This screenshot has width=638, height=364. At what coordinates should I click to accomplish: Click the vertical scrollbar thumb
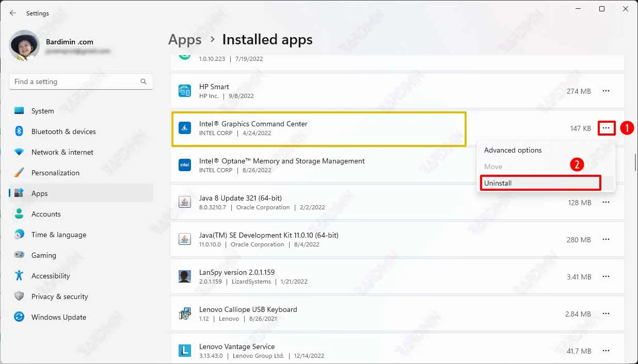635,162
